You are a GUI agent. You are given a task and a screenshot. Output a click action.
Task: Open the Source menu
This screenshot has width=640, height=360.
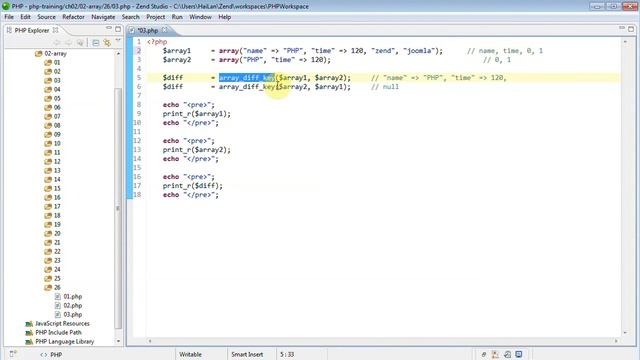[x=46, y=17]
